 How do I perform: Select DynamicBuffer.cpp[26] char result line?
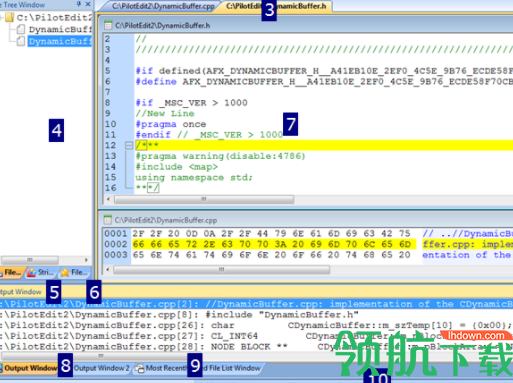point(256,325)
